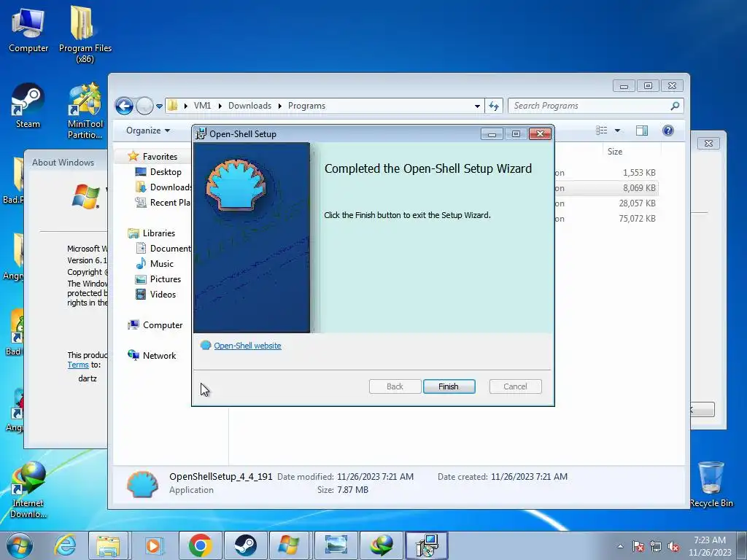Image resolution: width=747 pixels, height=560 pixels.
Task: Click the network tray icon
Action: click(x=656, y=546)
